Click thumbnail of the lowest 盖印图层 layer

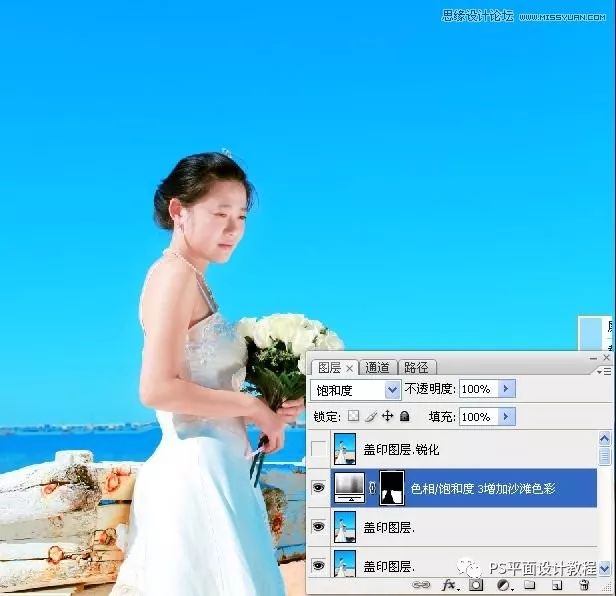tap(345, 564)
